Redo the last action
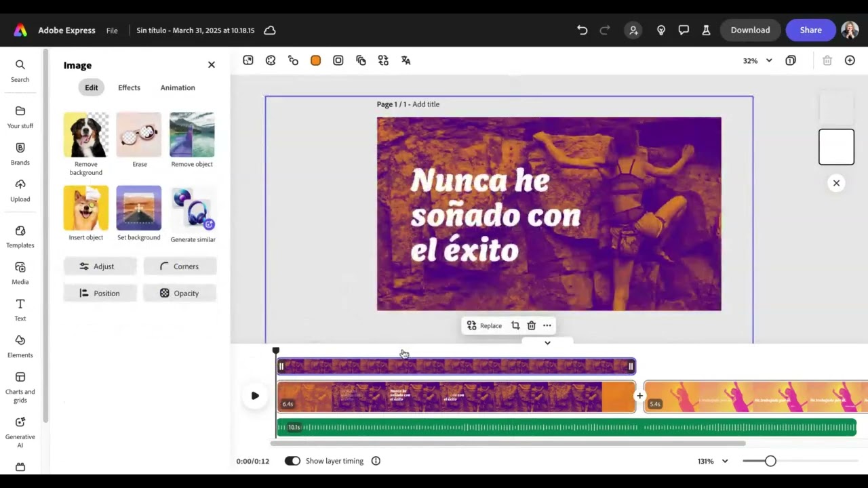This screenshot has height=488, width=868. [x=605, y=30]
